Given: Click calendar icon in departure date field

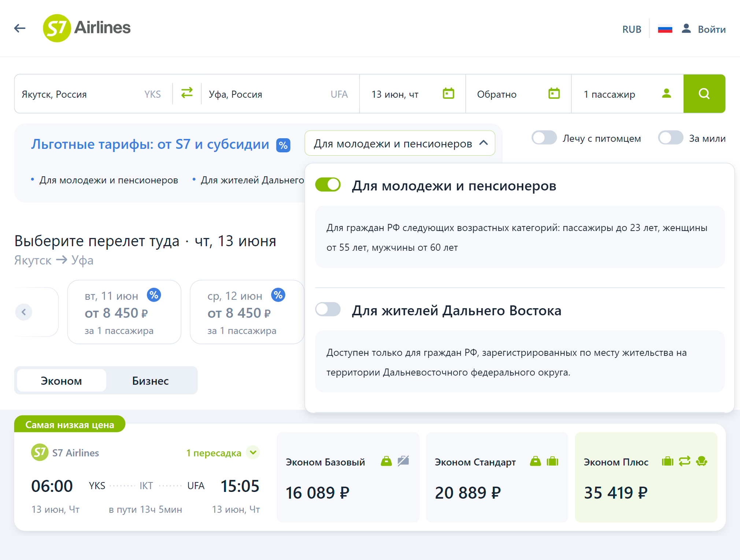Looking at the screenshot, I should tap(448, 93).
